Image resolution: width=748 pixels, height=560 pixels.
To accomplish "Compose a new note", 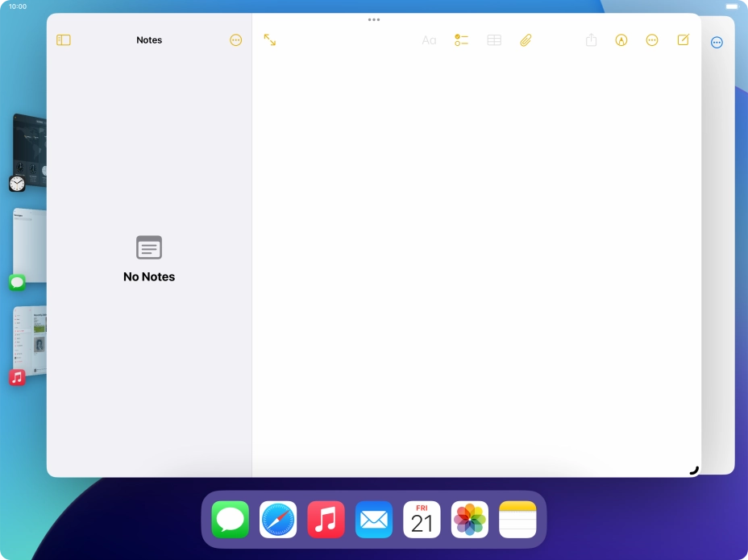I will (x=684, y=40).
